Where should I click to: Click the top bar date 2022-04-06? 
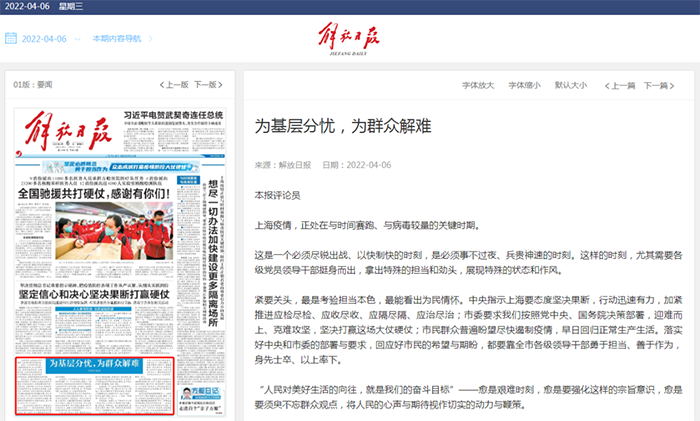point(27,7)
